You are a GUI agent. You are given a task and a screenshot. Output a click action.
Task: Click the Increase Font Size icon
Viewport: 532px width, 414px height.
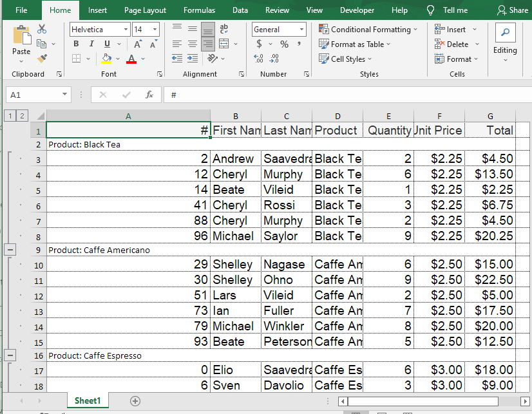(x=138, y=44)
